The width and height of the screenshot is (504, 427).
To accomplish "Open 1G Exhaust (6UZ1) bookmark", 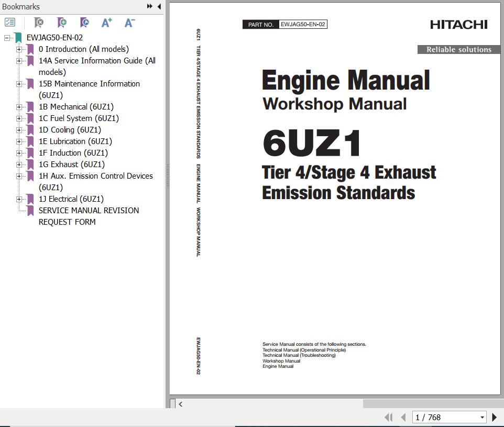I will (x=72, y=165).
